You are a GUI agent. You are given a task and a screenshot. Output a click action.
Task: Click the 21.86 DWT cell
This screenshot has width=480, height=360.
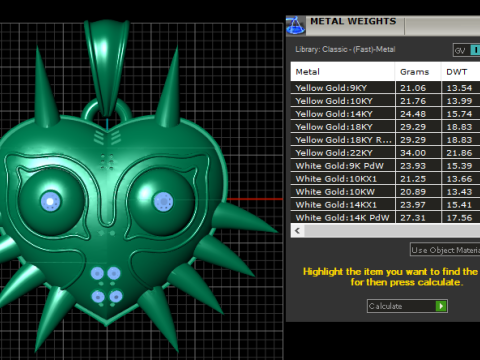pos(461,153)
